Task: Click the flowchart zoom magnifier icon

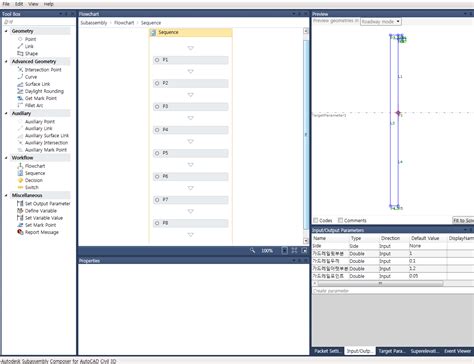Action: [252, 250]
